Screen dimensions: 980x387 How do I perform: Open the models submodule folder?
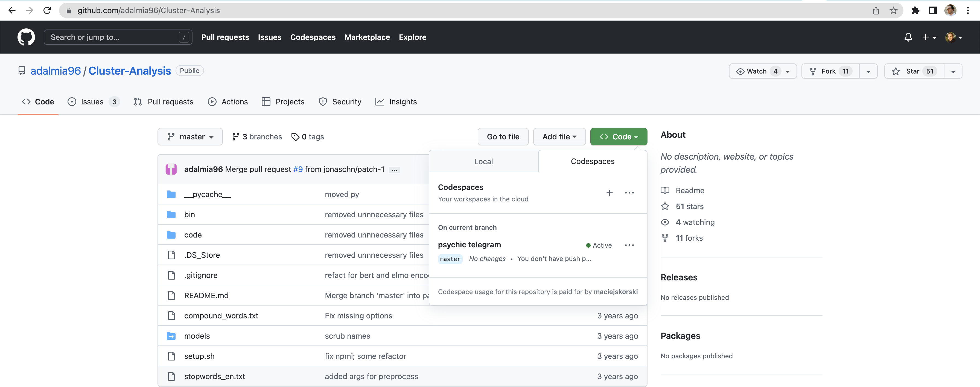(197, 336)
